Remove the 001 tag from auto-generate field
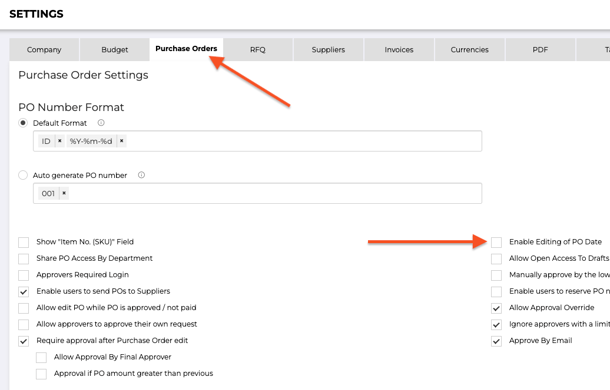The width and height of the screenshot is (610, 390). click(64, 193)
